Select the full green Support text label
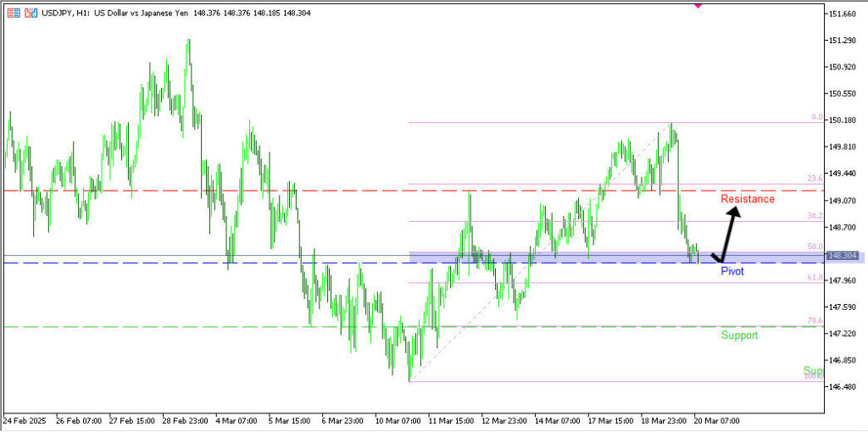Image resolution: width=868 pixels, height=432 pixels. [739, 335]
